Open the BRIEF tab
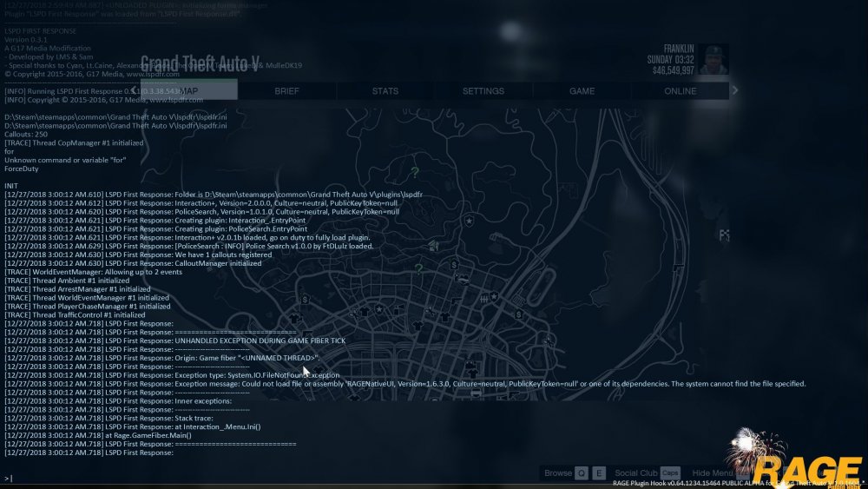 [286, 91]
